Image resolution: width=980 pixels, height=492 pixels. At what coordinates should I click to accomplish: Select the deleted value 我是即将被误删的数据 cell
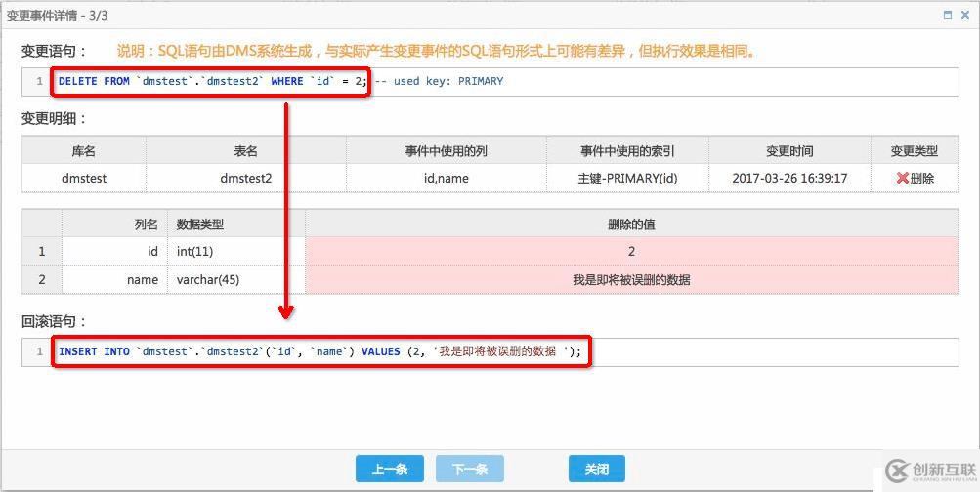point(632,279)
